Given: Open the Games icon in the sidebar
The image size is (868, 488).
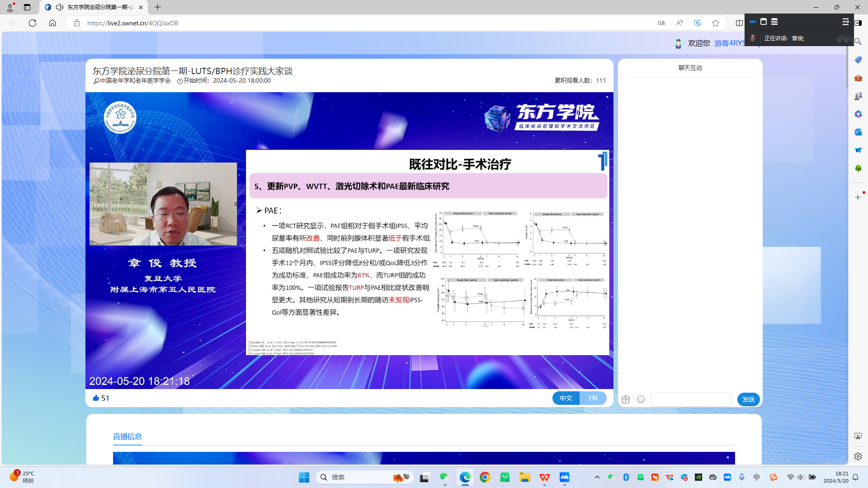Looking at the screenshot, I should pos(858,96).
